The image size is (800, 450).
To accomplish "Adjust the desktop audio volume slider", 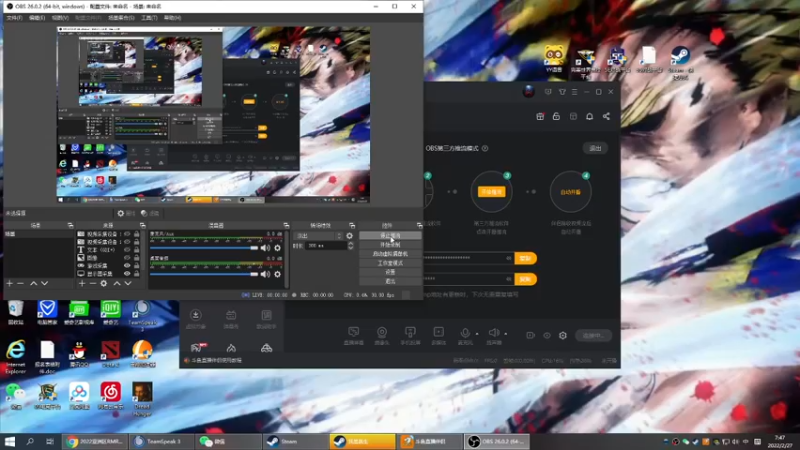I will tap(204, 274).
